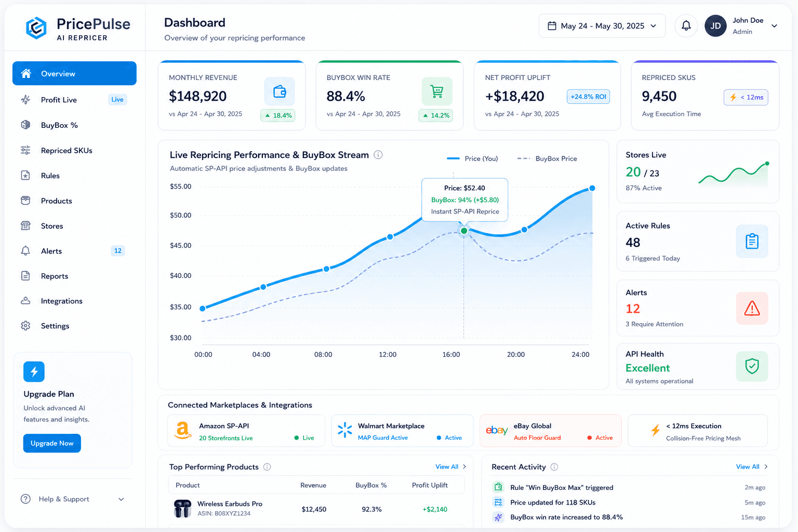The height and width of the screenshot is (532, 798).
Task: Open the May 24 - May 30 date range dropdown
Action: pos(602,26)
